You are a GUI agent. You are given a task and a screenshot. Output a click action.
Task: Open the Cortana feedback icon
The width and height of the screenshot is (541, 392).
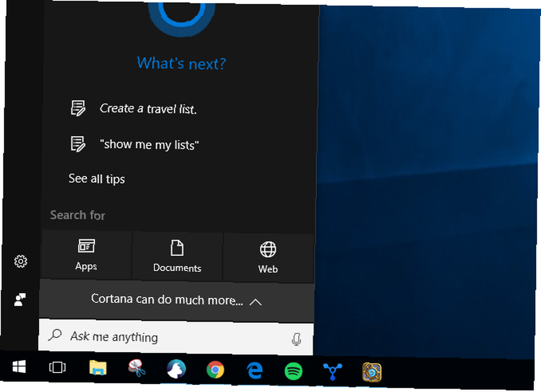coord(20,299)
